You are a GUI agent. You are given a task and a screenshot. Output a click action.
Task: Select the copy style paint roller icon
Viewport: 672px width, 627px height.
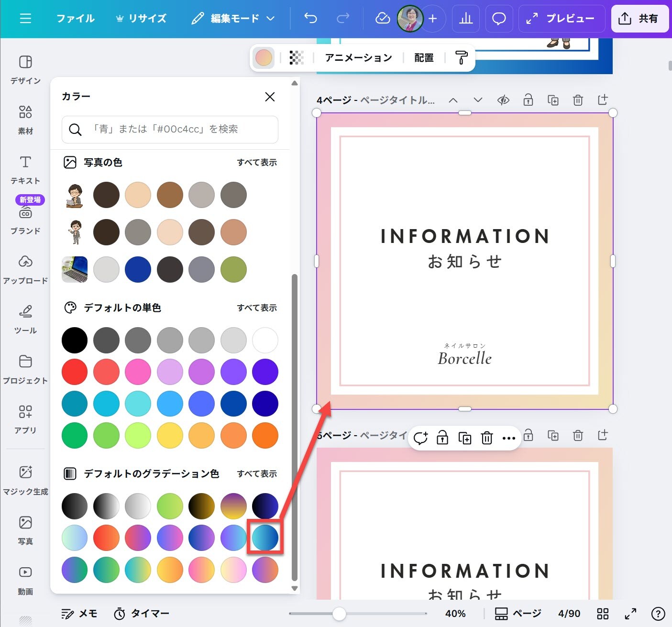point(461,58)
